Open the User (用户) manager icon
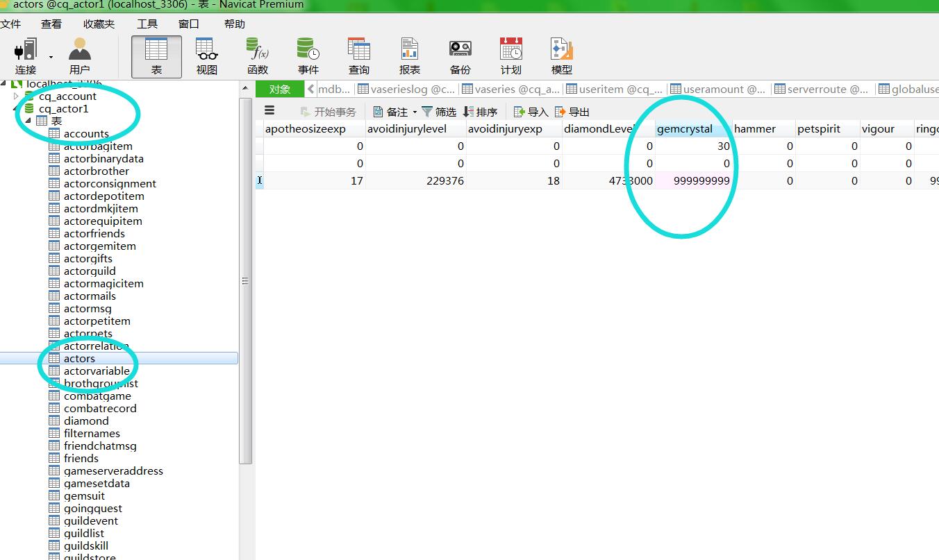 click(80, 51)
